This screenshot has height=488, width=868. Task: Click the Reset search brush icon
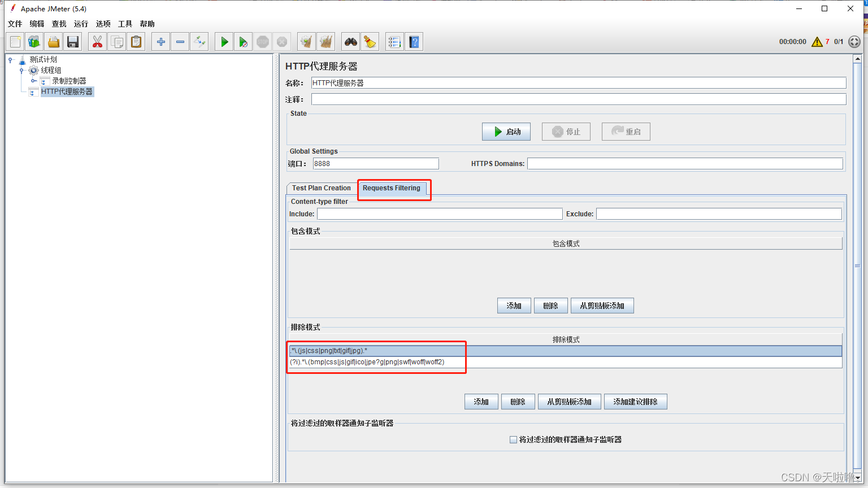(x=370, y=42)
